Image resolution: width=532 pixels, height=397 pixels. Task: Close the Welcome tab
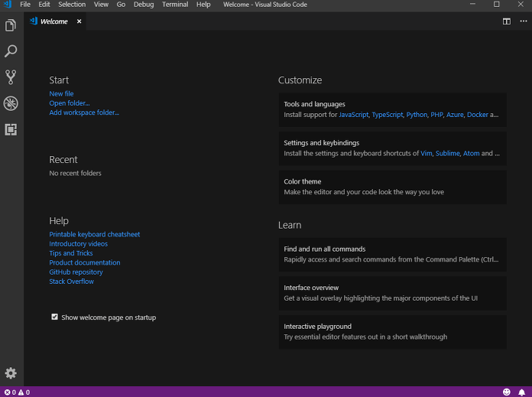click(79, 21)
